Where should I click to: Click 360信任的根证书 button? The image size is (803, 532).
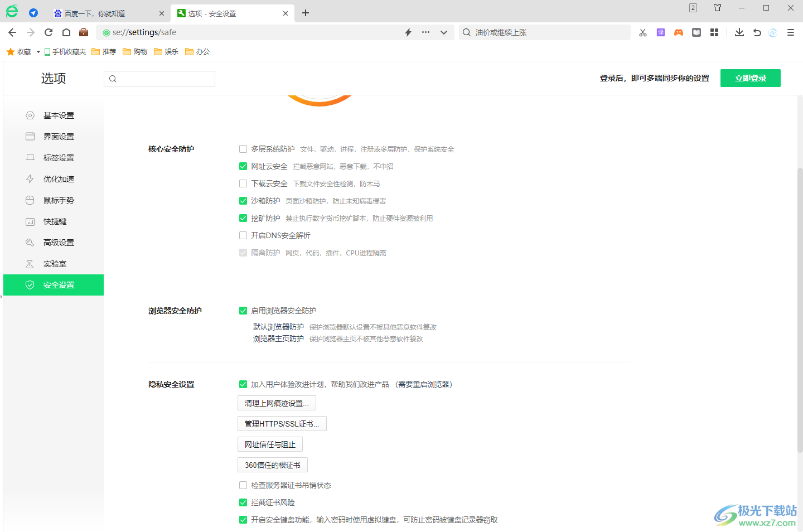(273, 465)
